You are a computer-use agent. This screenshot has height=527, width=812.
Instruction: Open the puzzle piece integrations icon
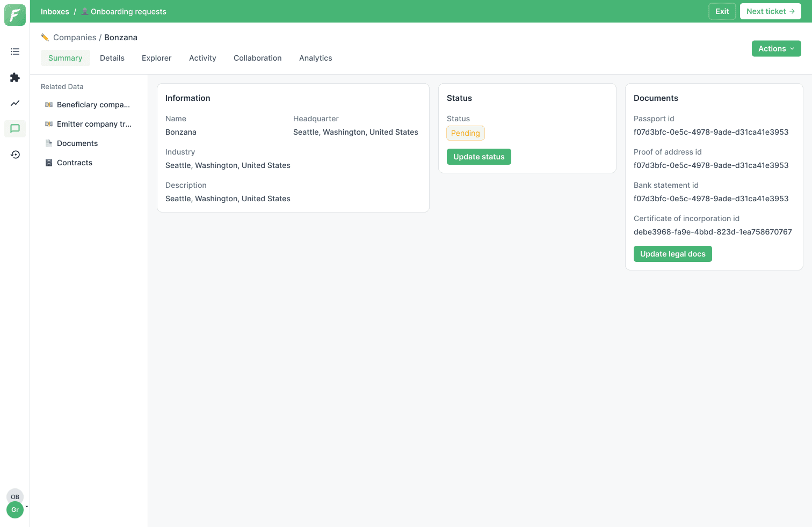15,77
